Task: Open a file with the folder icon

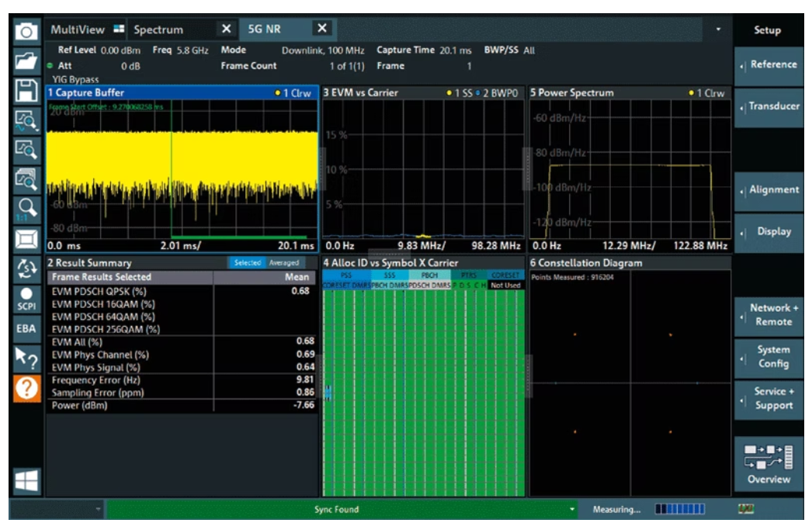Action: [x=26, y=60]
